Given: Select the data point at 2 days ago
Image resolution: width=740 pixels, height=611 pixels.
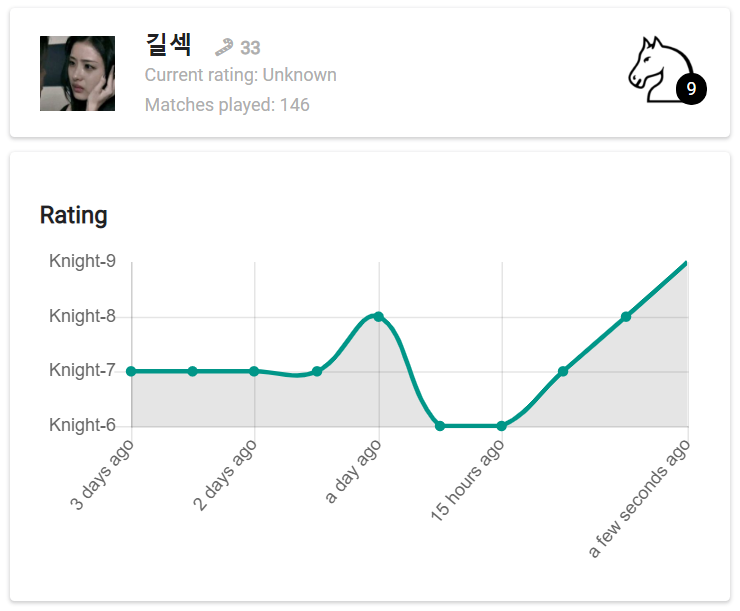Looking at the screenshot, I should tap(254, 371).
